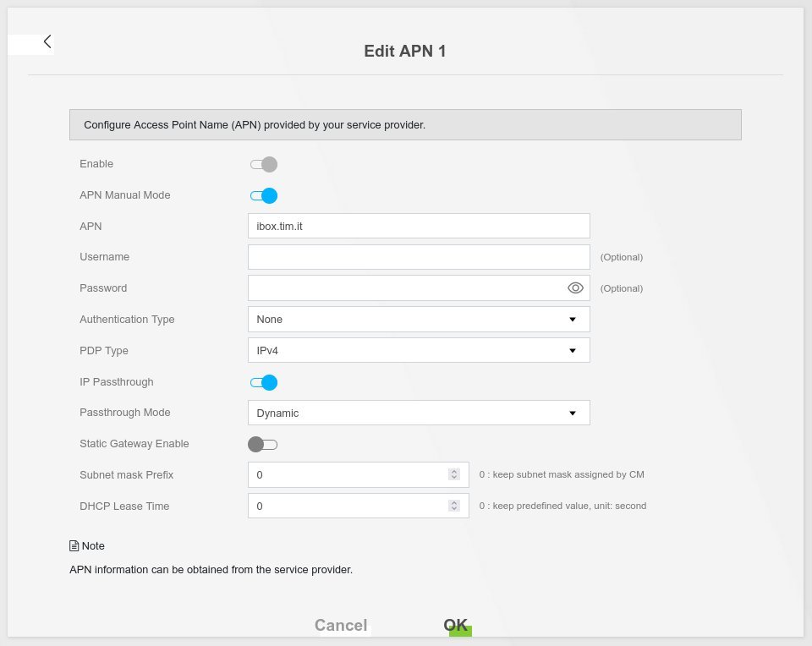Image resolution: width=812 pixels, height=646 pixels.
Task: Click the Note document icon
Action: pyautogui.click(x=74, y=546)
